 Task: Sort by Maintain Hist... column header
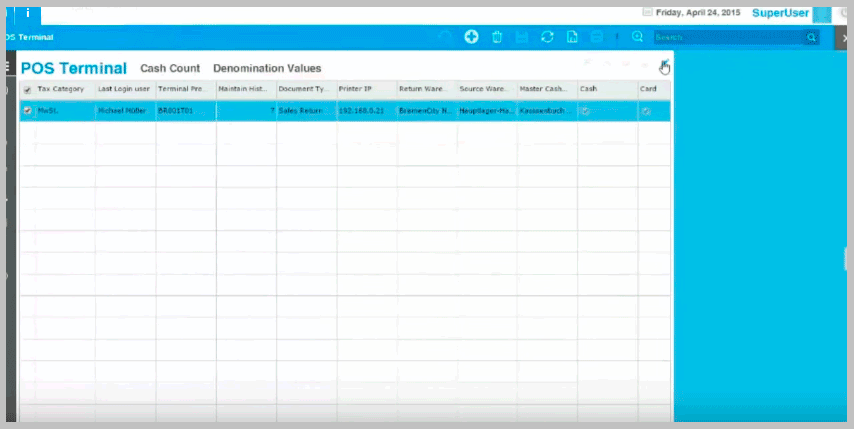click(246, 89)
